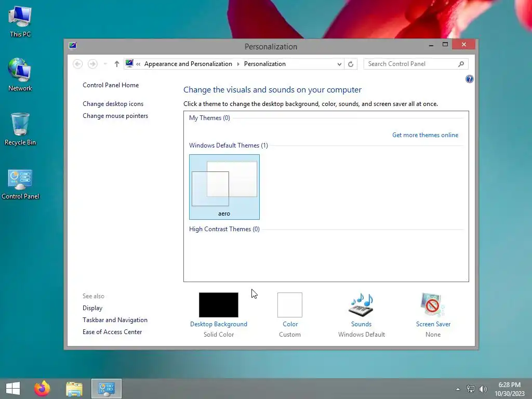Open the Color text link

[290, 324]
